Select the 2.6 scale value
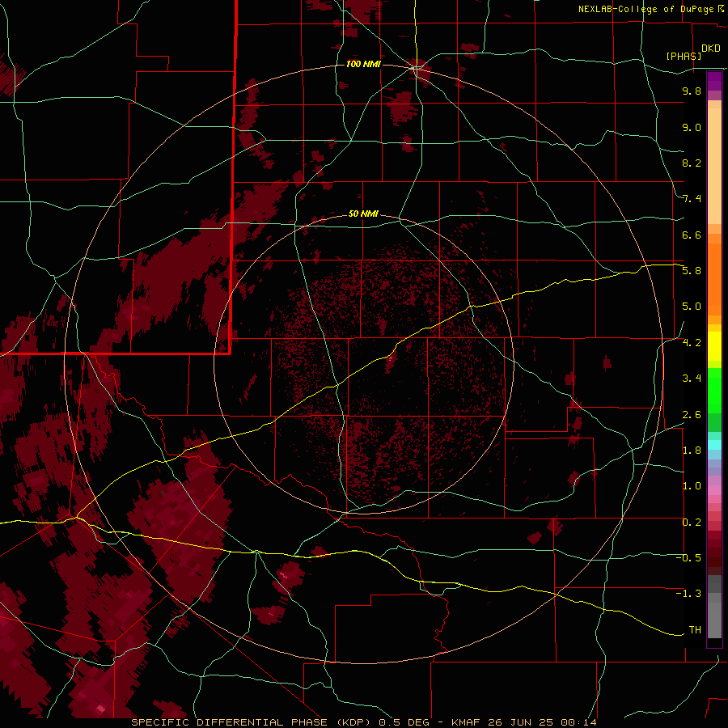728x728 pixels. click(x=692, y=415)
